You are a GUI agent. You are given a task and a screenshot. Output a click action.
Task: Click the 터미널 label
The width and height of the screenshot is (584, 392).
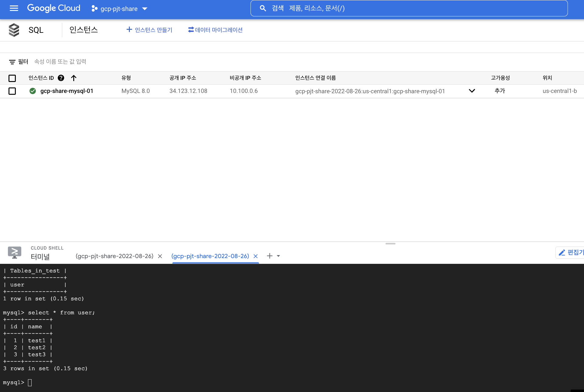tap(40, 257)
